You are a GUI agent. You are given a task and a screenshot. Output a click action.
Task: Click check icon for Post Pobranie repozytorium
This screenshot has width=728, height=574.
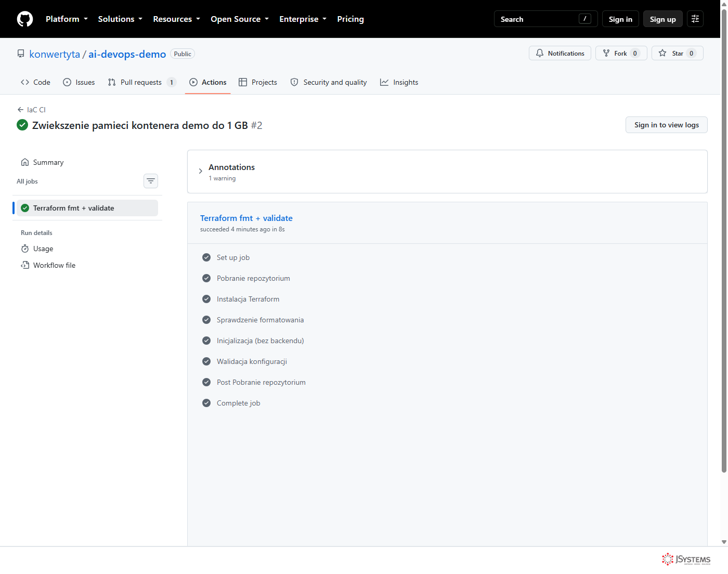pos(206,382)
